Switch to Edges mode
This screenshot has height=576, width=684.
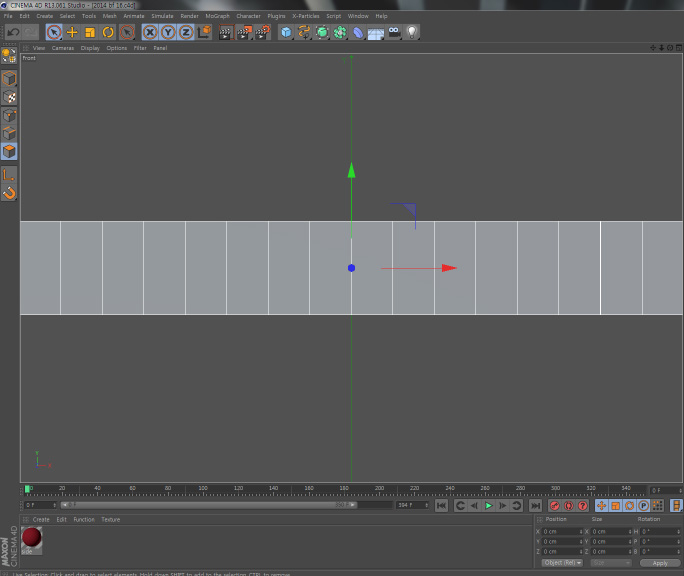[x=9, y=133]
